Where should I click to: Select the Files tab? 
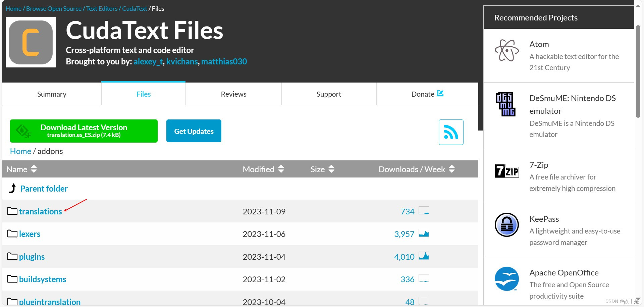[144, 94]
